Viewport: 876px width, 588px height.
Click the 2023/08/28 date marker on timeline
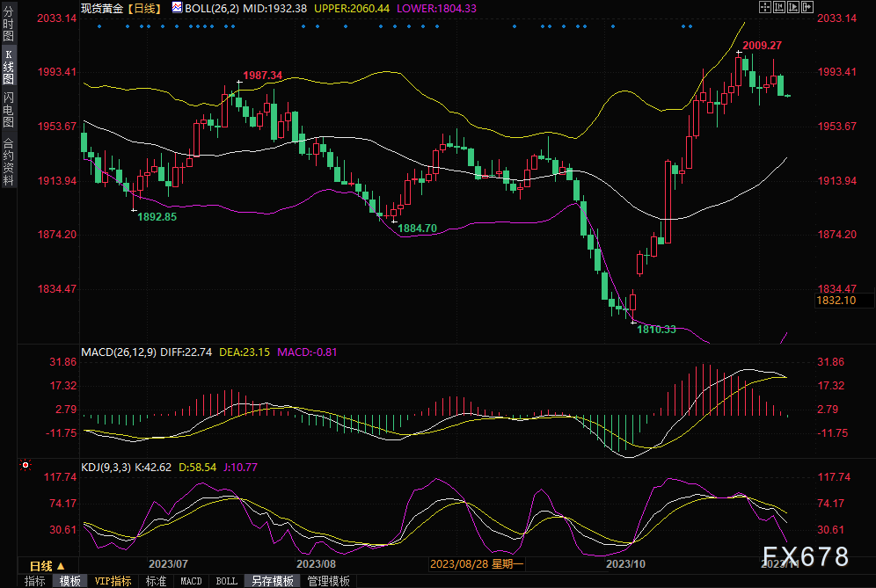[477, 563]
